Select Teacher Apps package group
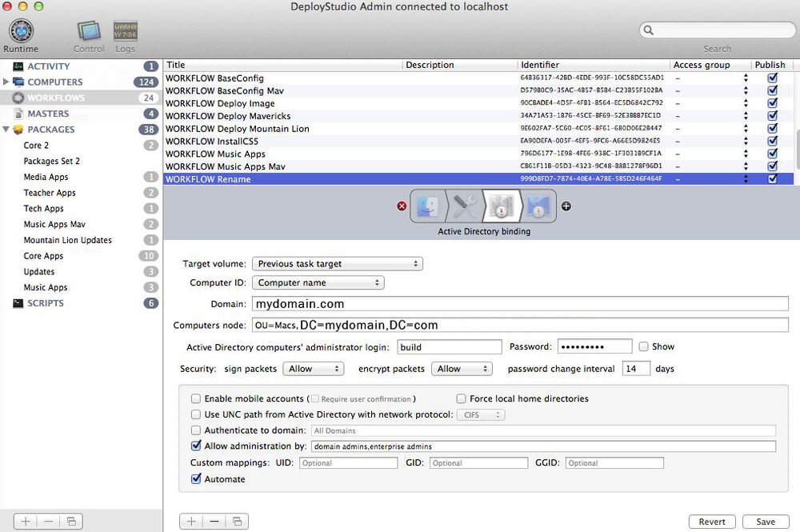 click(50, 193)
